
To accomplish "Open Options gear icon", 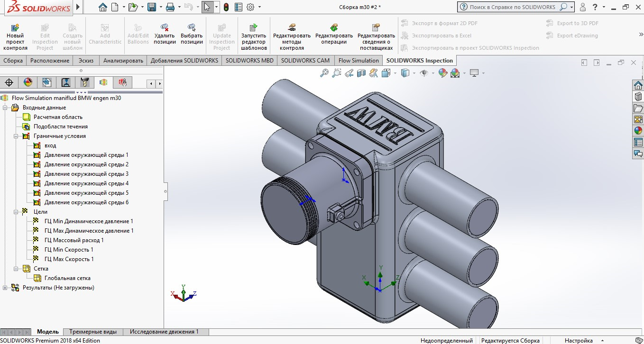I will [x=250, y=7].
